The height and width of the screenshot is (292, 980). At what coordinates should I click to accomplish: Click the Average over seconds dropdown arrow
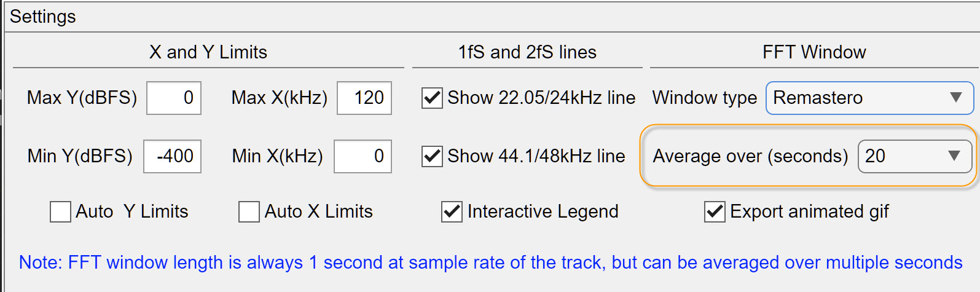pyautogui.click(x=954, y=156)
